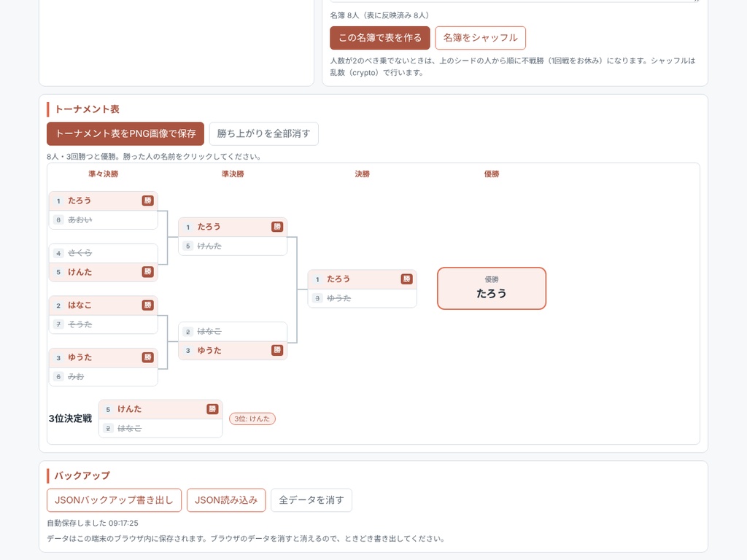
Task: Select はなこ seed 2 in quarterfinal
Action: pos(104,306)
